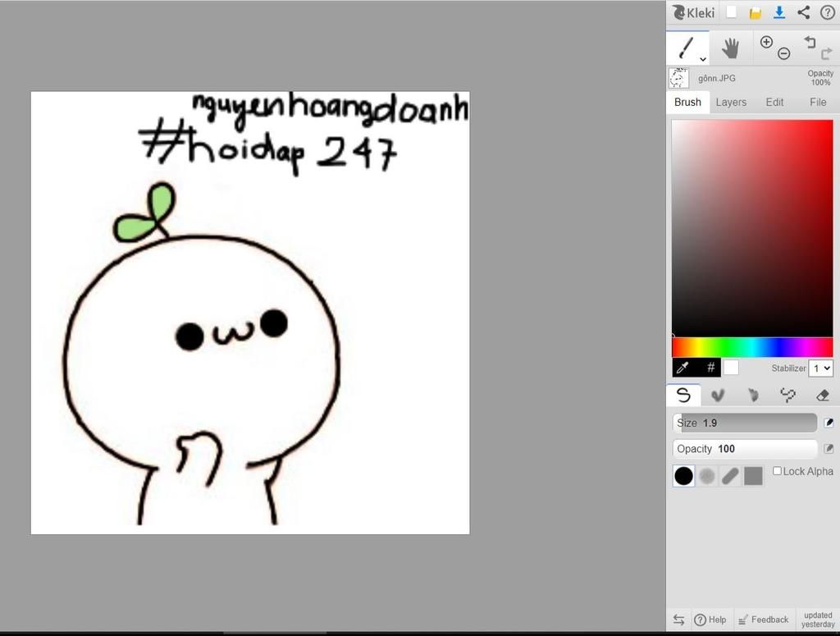Choose the solid round brush tip

683,476
